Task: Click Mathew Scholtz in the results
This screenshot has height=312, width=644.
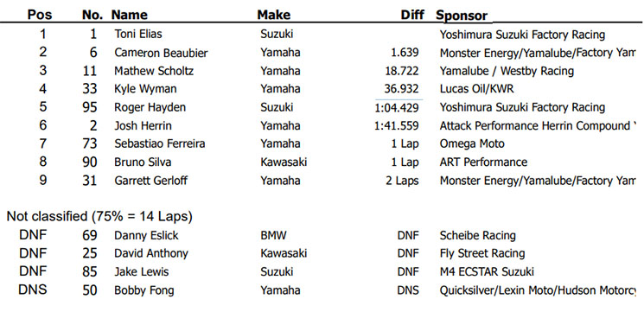Action: coord(154,71)
